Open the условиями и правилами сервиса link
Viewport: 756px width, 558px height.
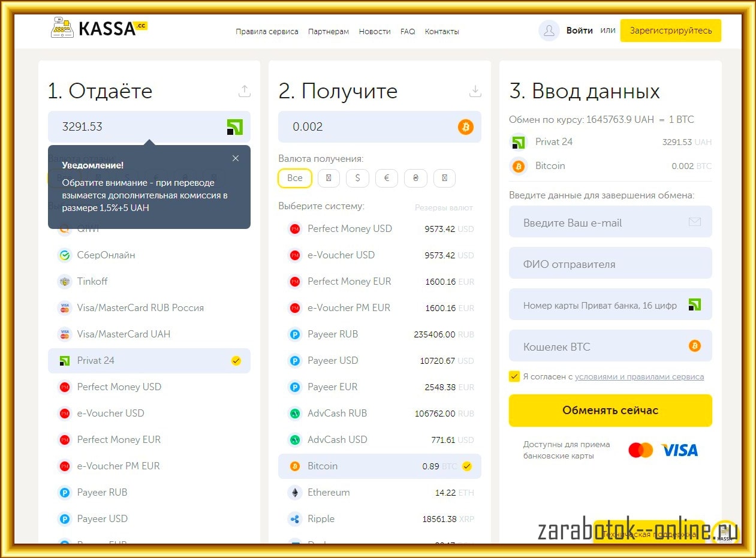point(639,376)
